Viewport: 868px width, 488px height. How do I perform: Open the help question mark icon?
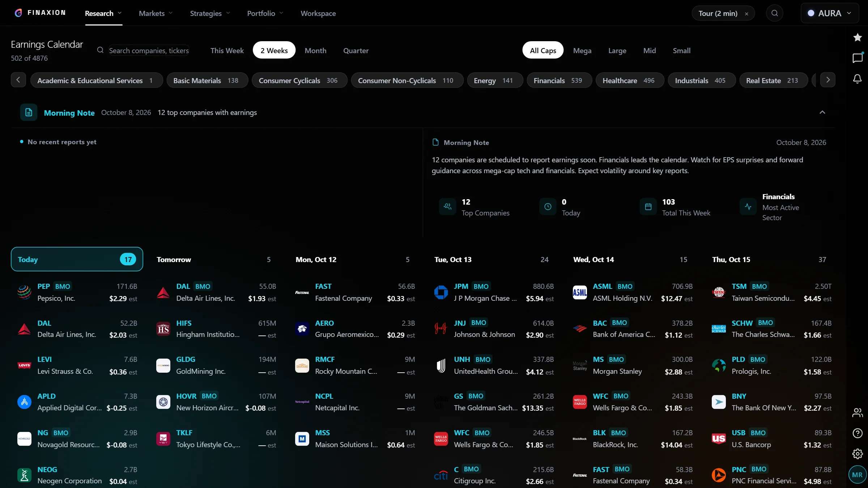point(857,433)
